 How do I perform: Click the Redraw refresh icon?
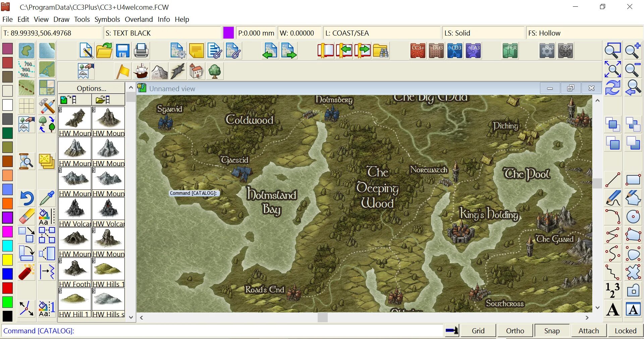pyautogui.click(x=613, y=88)
